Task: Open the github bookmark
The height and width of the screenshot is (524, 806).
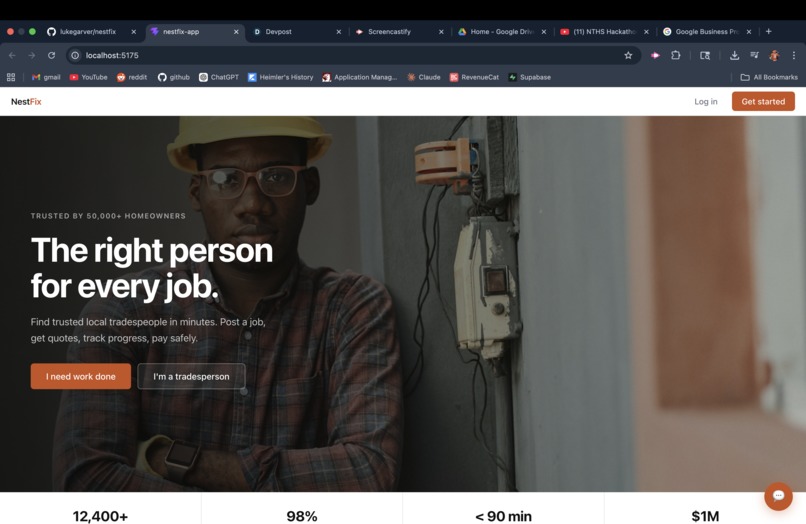Action: coord(174,77)
